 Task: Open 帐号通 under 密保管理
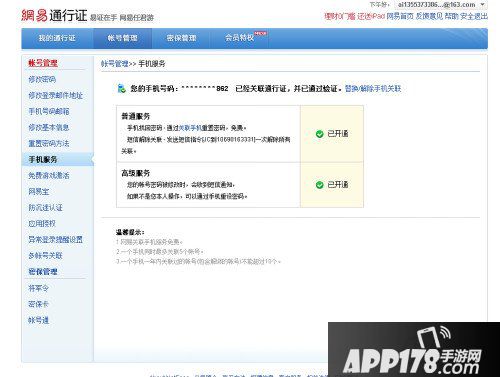click(39, 320)
